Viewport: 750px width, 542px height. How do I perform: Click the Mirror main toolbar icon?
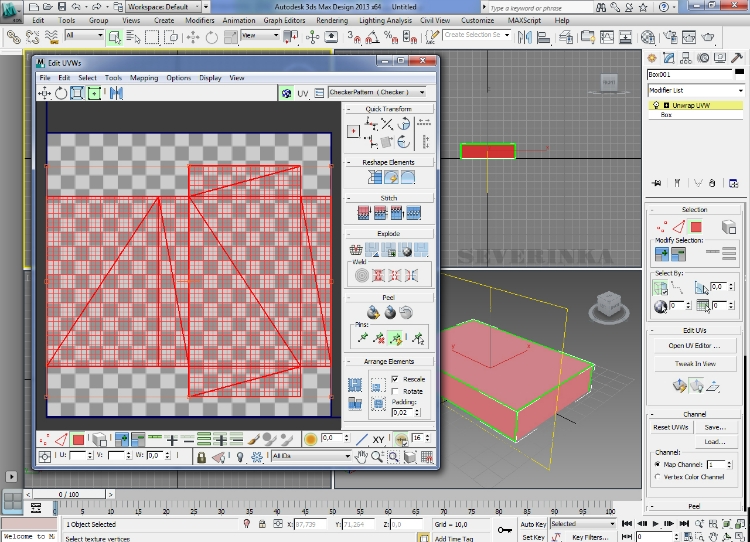point(525,37)
